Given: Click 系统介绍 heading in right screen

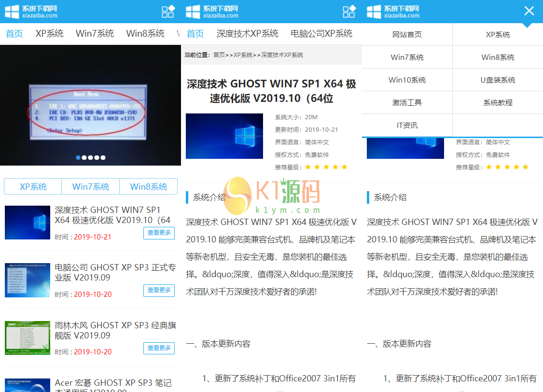Looking at the screenshot, I should [x=390, y=197].
